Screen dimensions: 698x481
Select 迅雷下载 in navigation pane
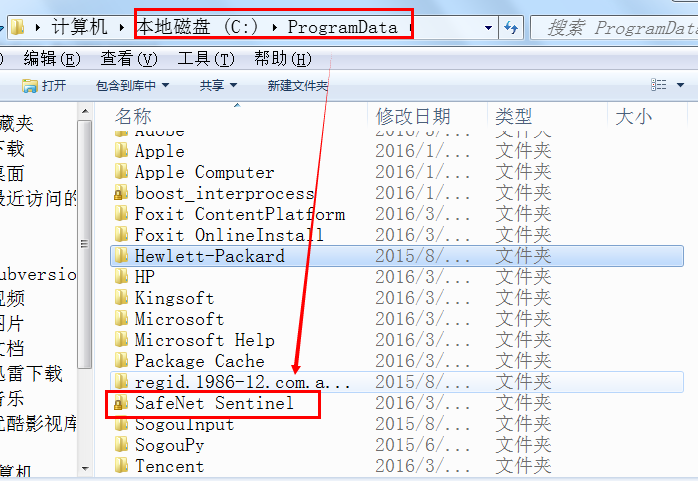click(x=31, y=373)
